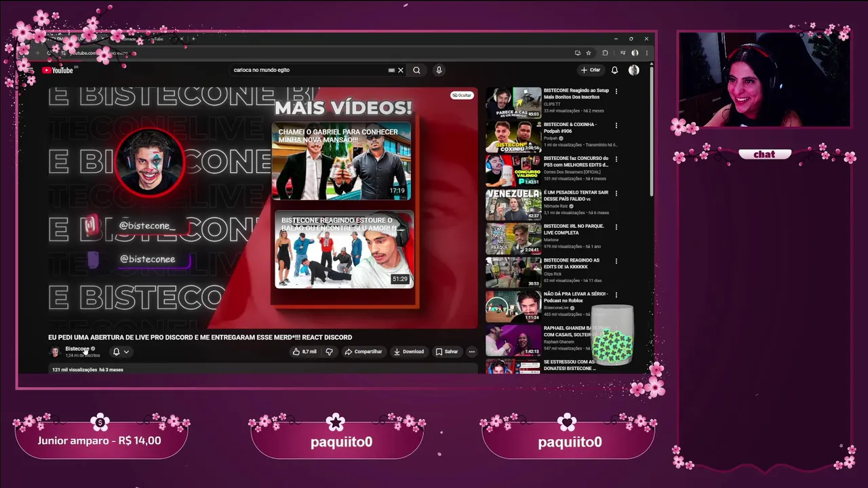Image resolution: width=868 pixels, height=488 pixels.
Task: Expand the subscription notification bell dropdown
Action: pyautogui.click(x=121, y=352)
